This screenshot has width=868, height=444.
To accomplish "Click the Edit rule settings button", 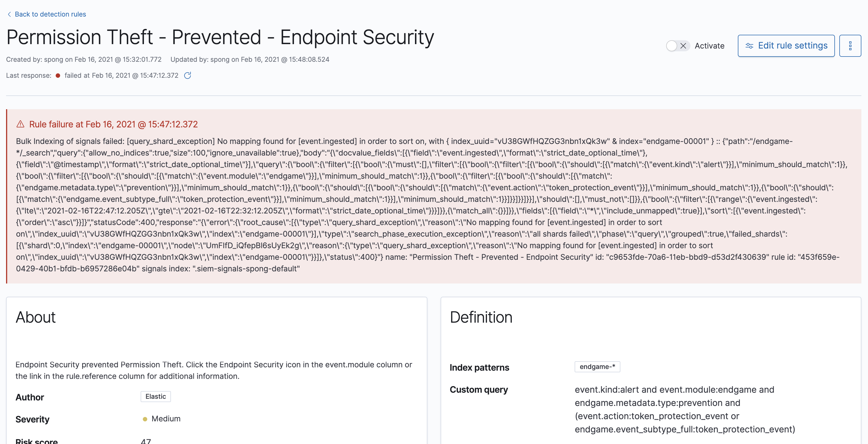I will pyautogui.click(x=786, y=46).
